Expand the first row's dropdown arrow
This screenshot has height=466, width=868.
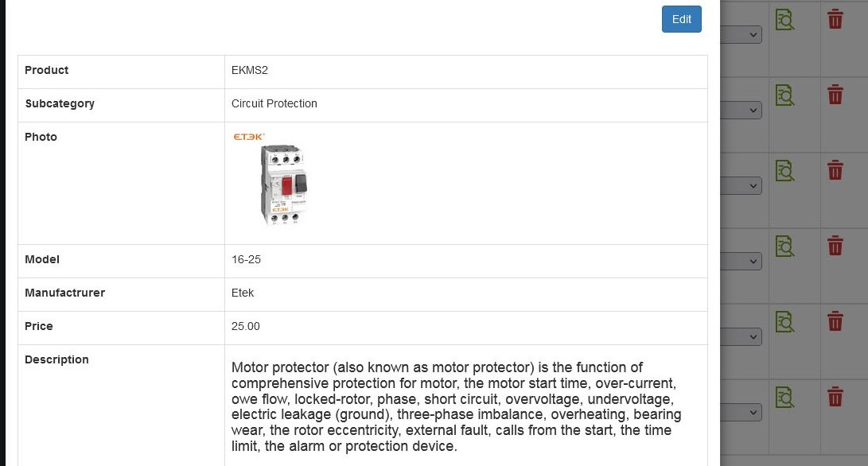click(753, 35)
